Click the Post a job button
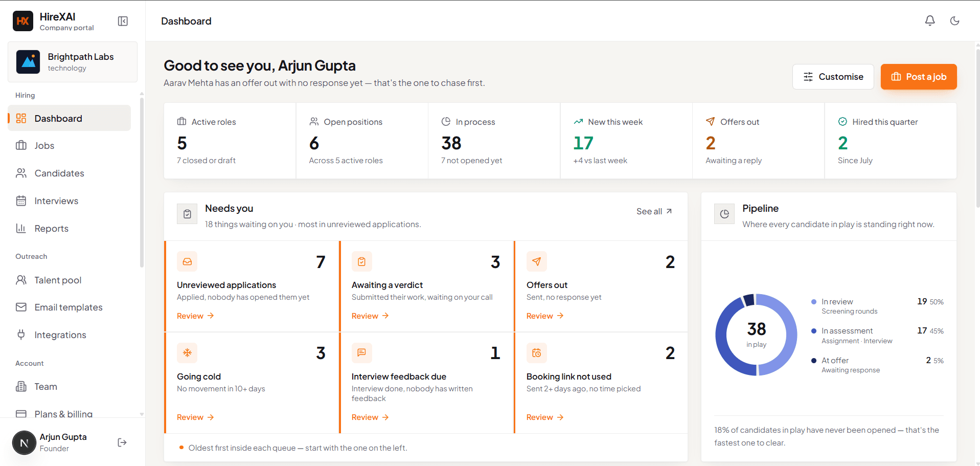Viewport: 980px width, 466px height. [919, 77]
